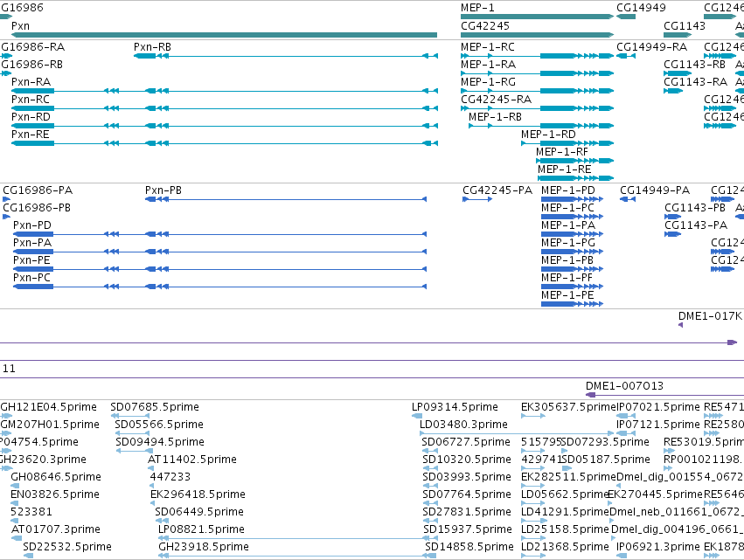744x560 pixels.
Task: Click the LD03480.3prime EST label
Action: click(463, 425)
